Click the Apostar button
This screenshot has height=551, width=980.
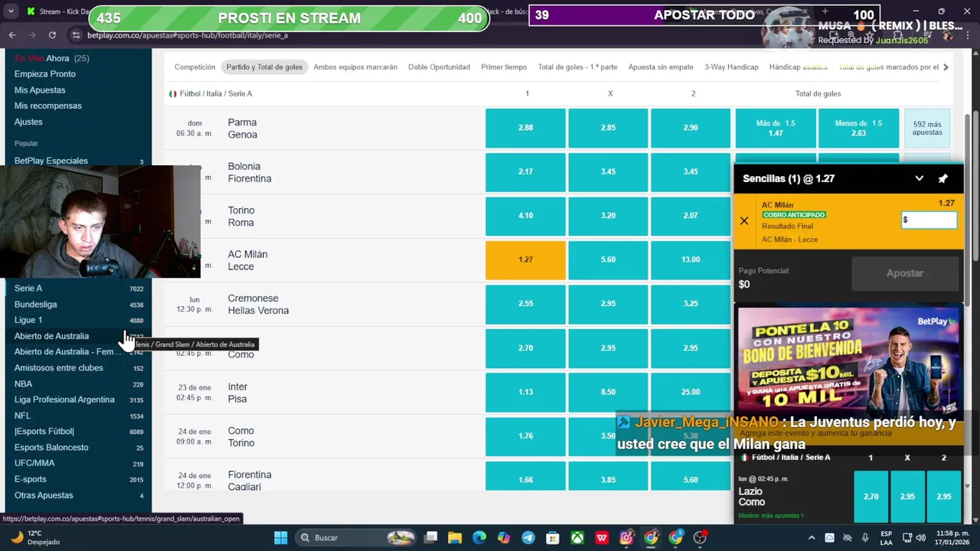point(905,273)
